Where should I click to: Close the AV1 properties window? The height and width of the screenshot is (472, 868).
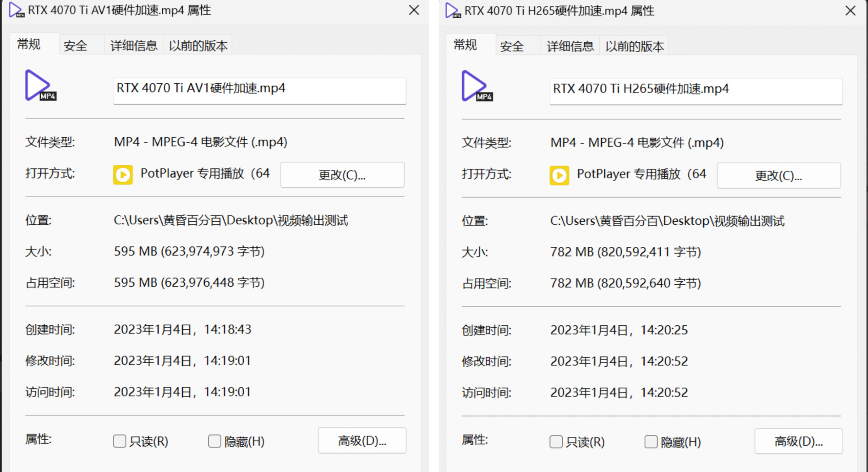click(414, 10)
